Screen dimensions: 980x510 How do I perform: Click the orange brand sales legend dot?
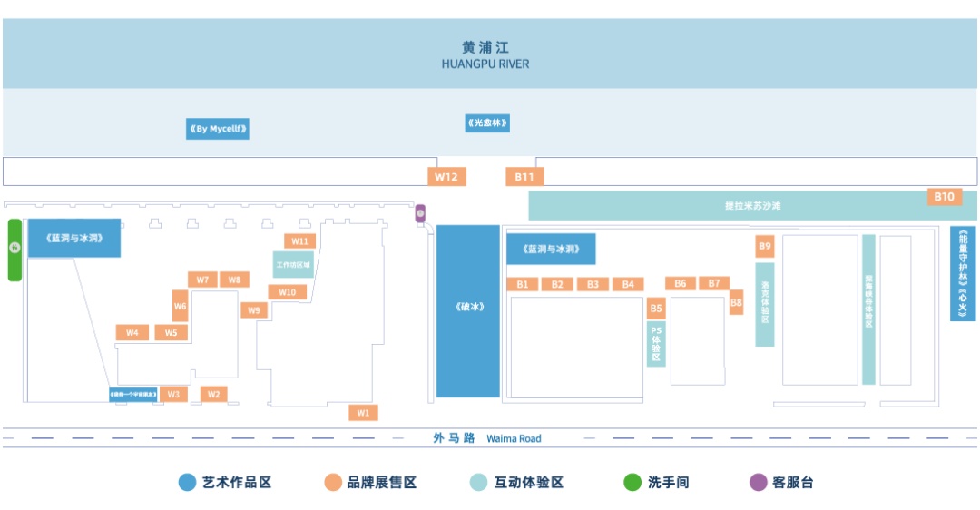(333, 483)
